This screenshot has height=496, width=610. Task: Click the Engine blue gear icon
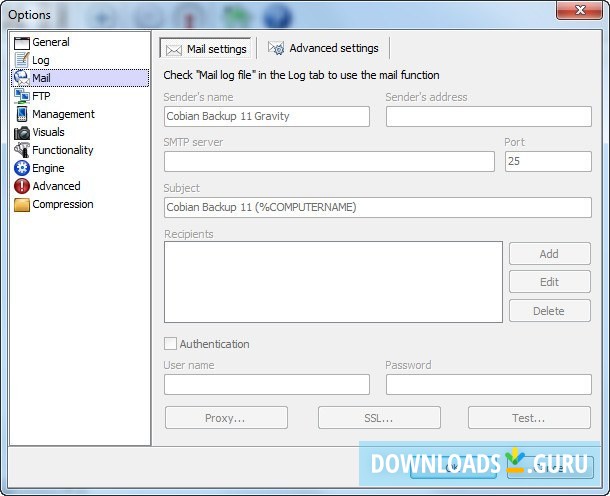pos(22,168)
